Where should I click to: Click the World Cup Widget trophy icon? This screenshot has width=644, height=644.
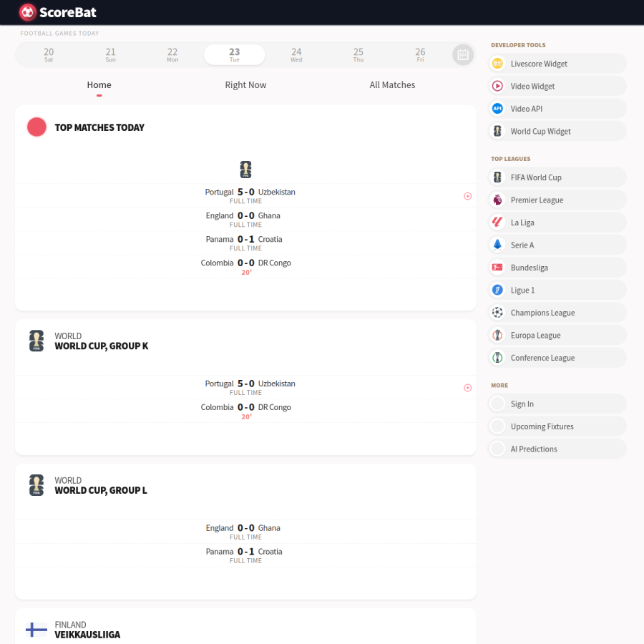(497, 132)
